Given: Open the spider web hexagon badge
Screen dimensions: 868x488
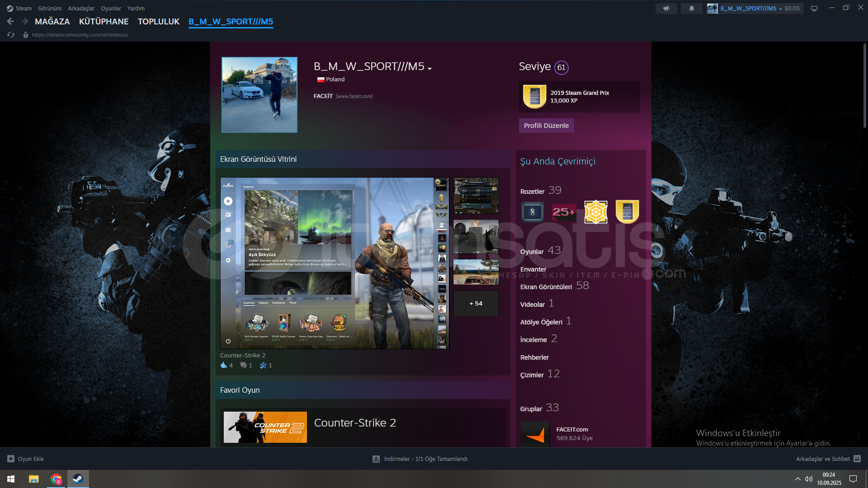Looking at the screenshot, I should coord(595,212).
